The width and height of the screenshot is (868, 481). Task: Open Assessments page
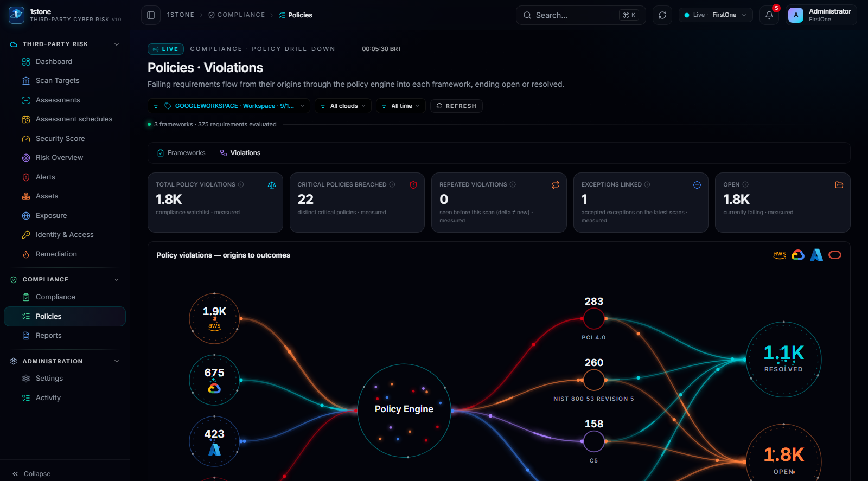pyautogui.click(x=65, y=100)
